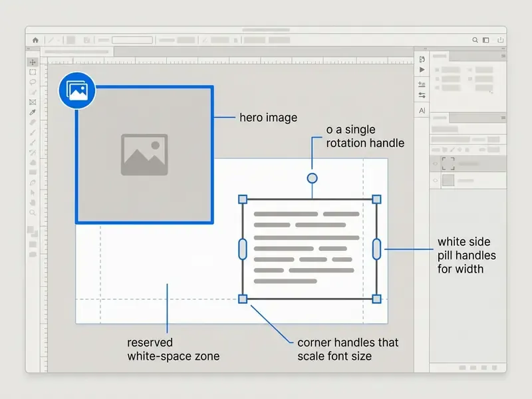Click the left pill width handle of text box
Image resolution: width=532 pixels, height=399 pixels.
[243, 249]
